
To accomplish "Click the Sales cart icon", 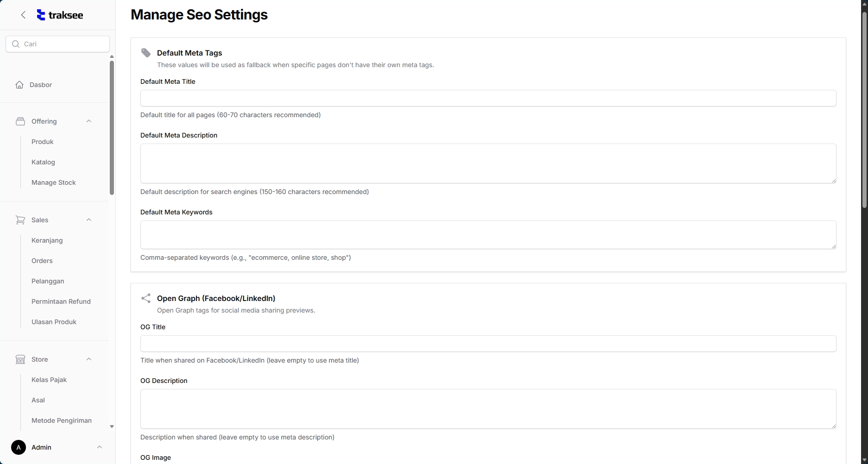I will pyautogui.click(x=20, y=220).
